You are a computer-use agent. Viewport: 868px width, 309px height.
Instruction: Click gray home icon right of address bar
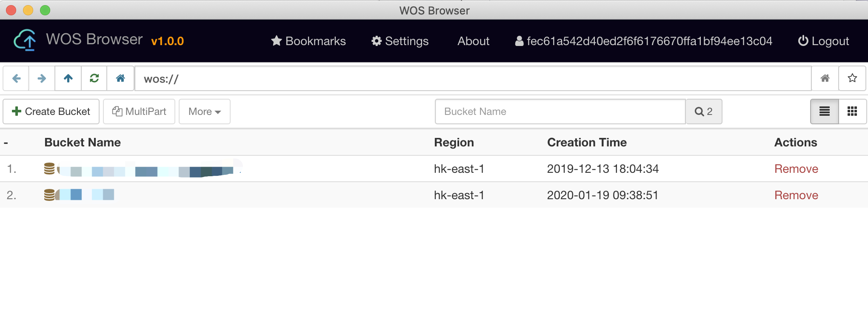click(x=825, y=78)
